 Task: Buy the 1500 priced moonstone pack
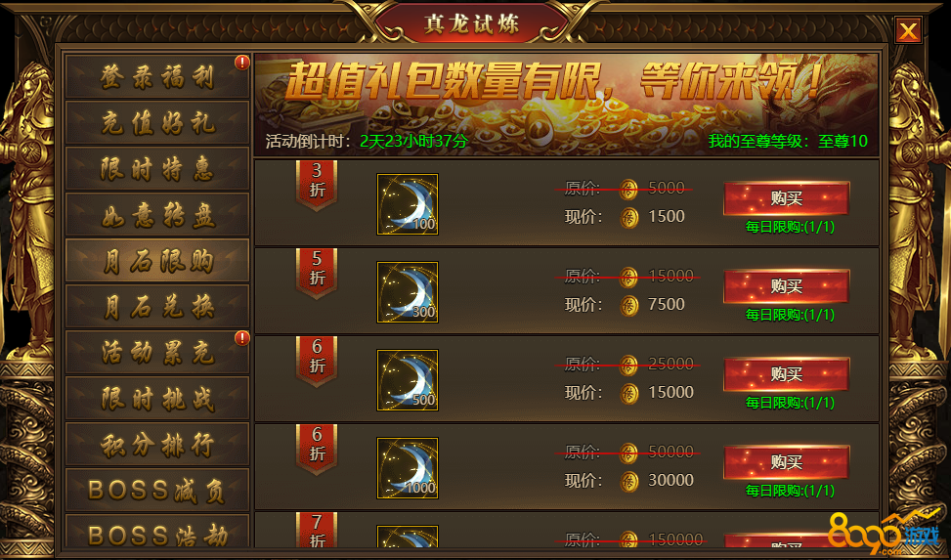click(787, 198)
